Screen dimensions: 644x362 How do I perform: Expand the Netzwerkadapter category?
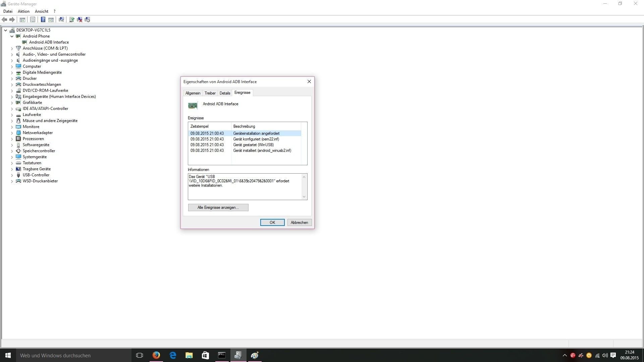pos(12,133)
